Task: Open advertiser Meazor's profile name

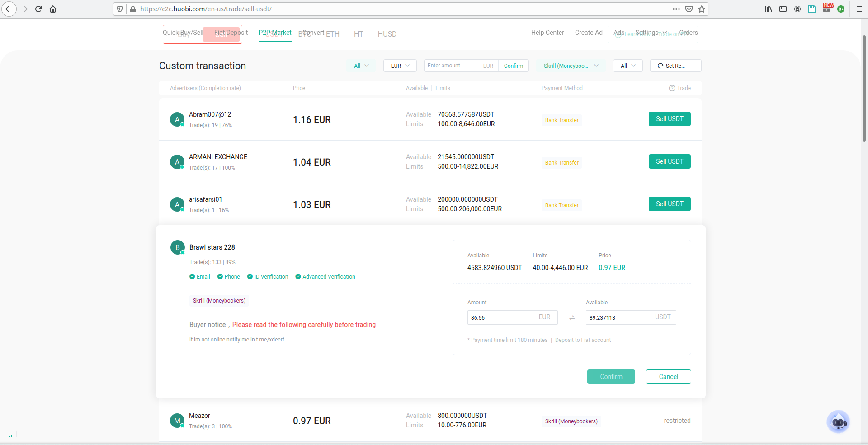Action: (199, 416)
